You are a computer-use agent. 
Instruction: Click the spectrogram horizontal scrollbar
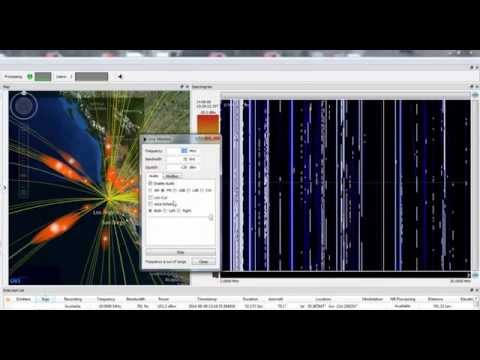pyautogui.click(x=345, y=275)
